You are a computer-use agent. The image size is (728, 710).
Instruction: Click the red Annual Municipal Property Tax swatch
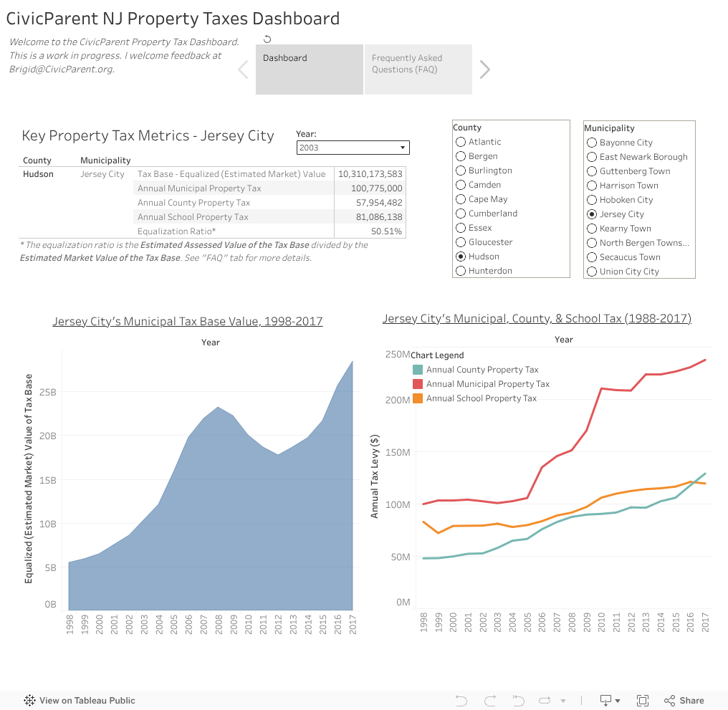pyautogui.click(x=418, y=384)
